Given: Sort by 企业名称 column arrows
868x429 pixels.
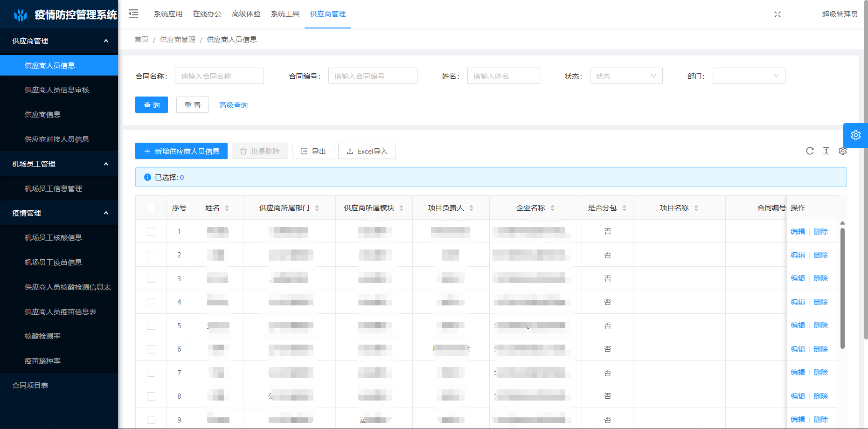Looking at the screenshot, I should (552, 208).
